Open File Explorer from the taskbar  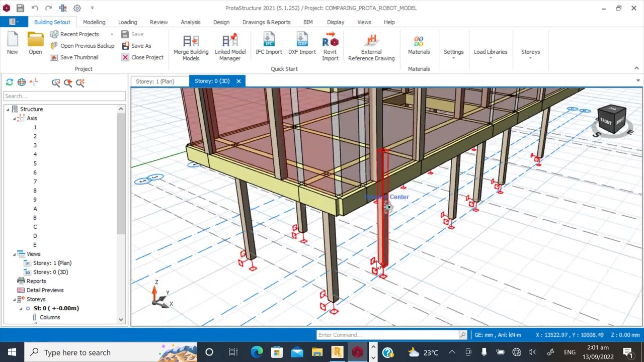pyautogui.click(x=317, y=352)
